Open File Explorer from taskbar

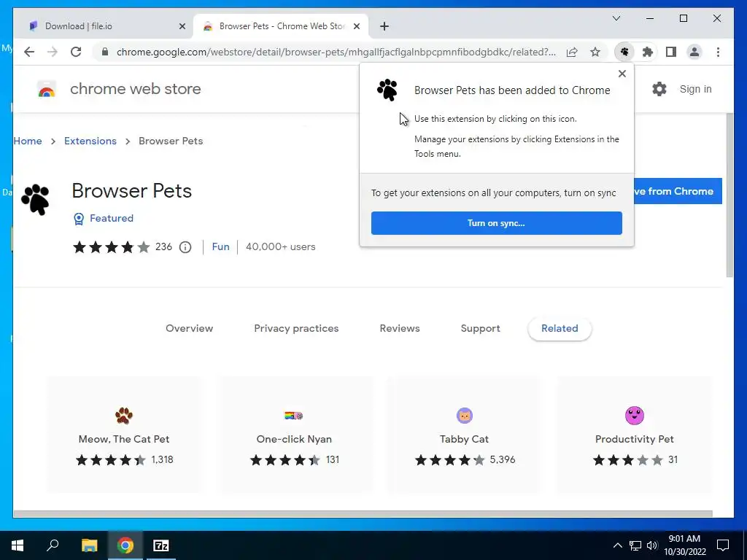[x=89, y=545]
